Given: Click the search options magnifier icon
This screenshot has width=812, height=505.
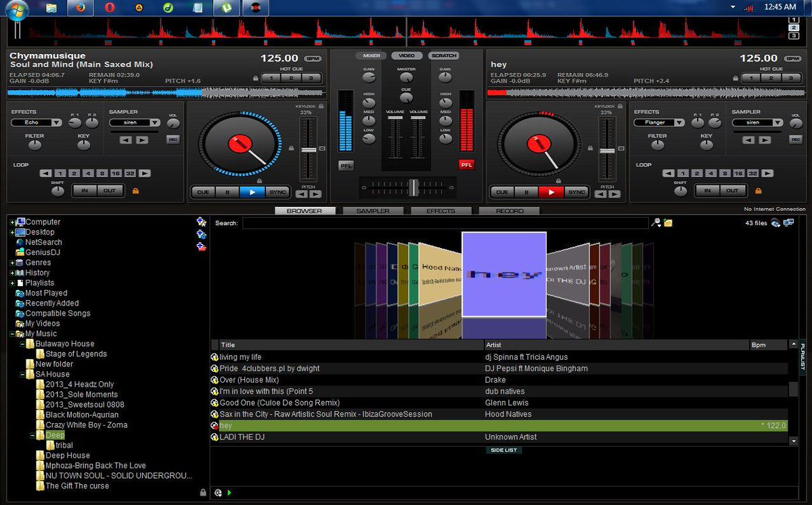Looking at the screenshot, I should click(656, 222).
